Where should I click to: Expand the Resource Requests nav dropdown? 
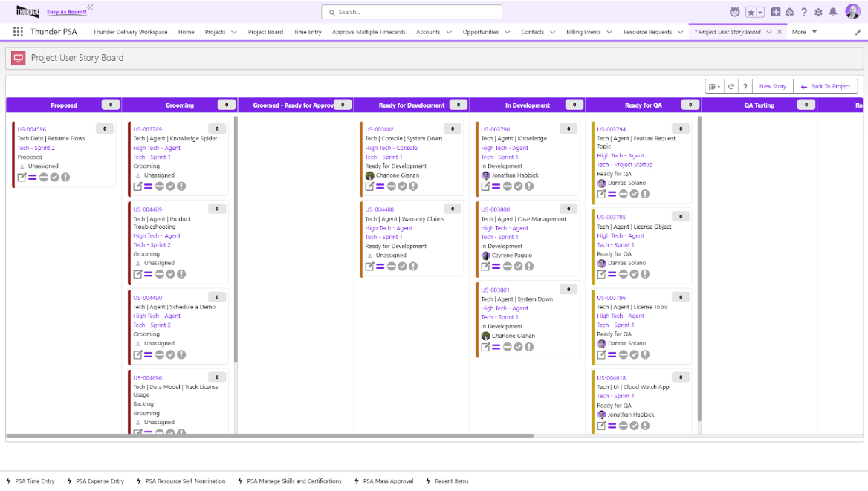pyautogui.click(x=680, y=32)
